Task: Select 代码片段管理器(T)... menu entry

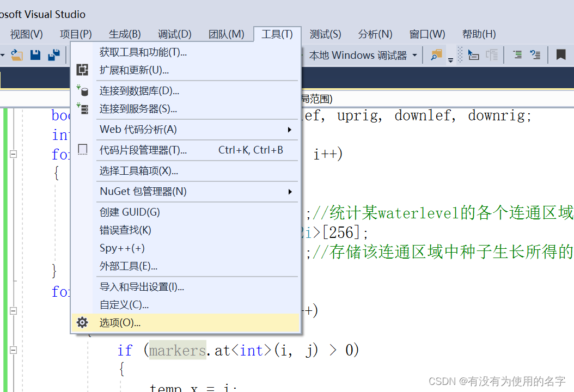Action: coord(186,150)
